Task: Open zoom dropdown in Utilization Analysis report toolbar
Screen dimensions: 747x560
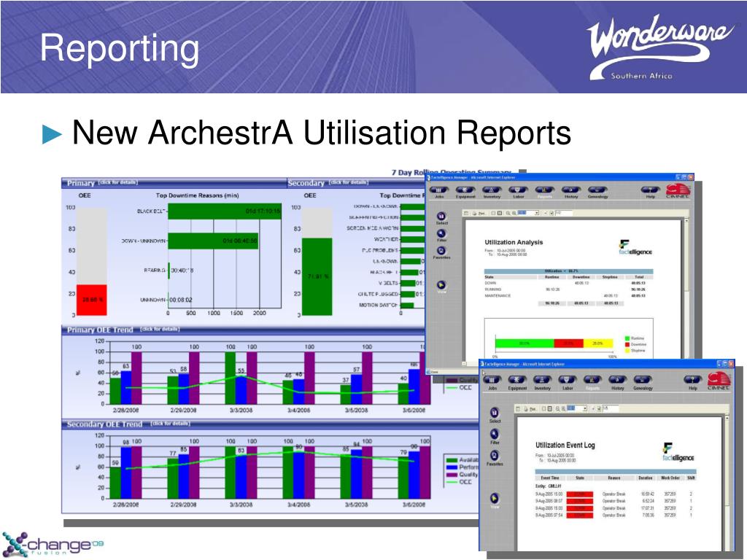Action: coord(537,213)
